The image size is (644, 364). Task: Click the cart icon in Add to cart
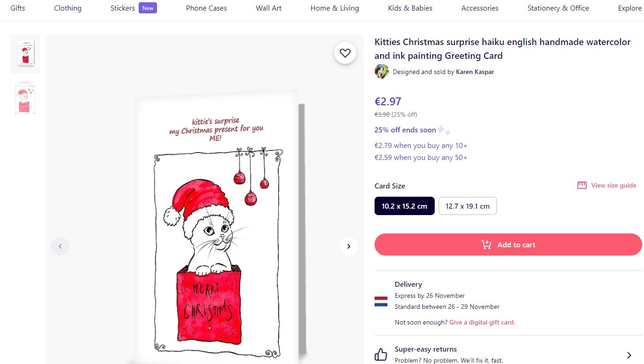pyautogui.click(x=486, y=245)
